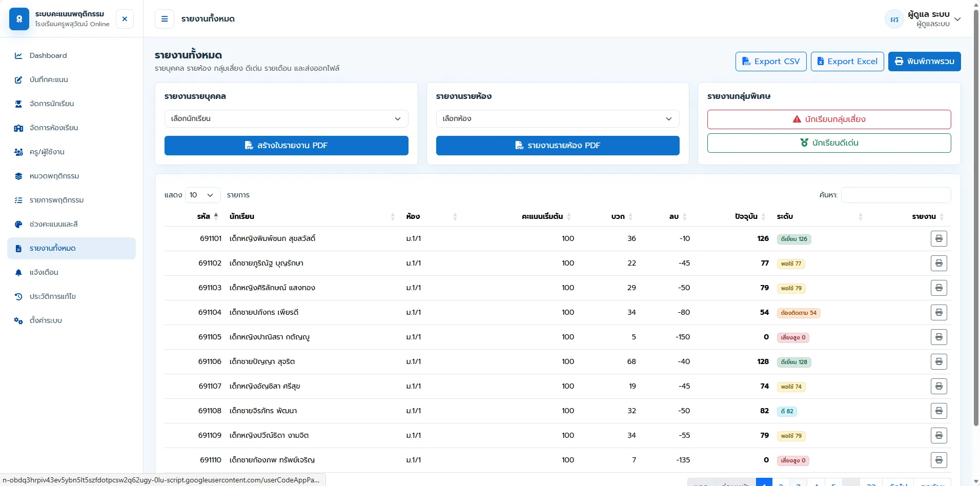
Task: Open หมวดพฤติกรรม page
Action: pyautogui.click(x=71, y=176)
